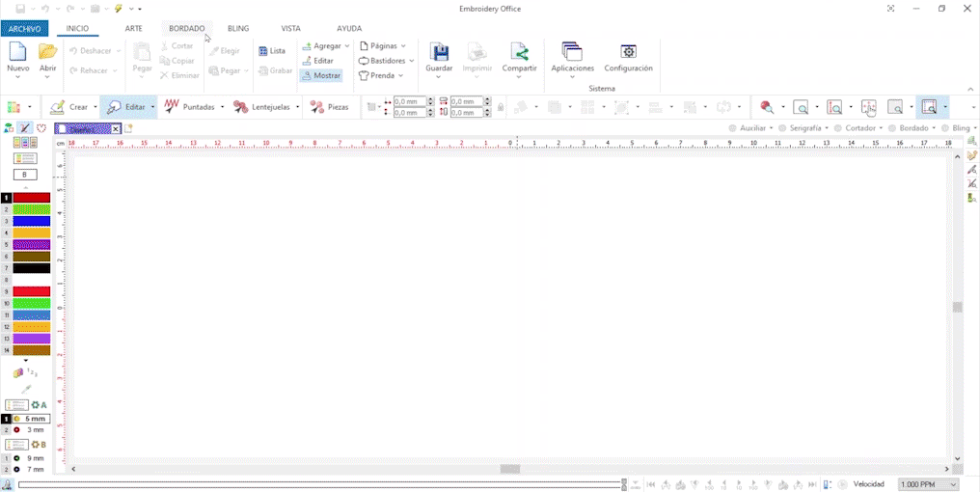
Task: Expand the Páginas dropdown
Action: point(383,46)
